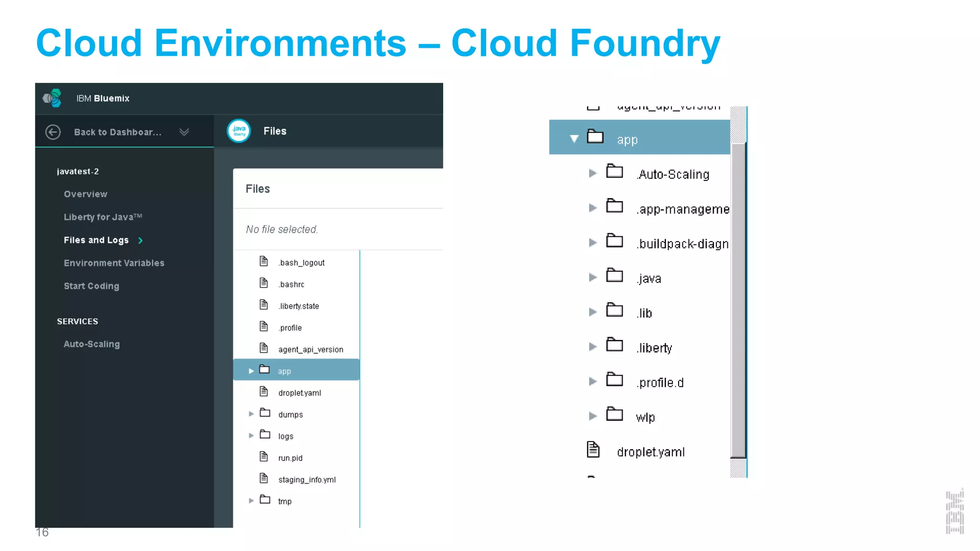The height and width of the screenshot is (551, 980).
Task: Select the javatest-2 application name
Action: pos(78,171)
